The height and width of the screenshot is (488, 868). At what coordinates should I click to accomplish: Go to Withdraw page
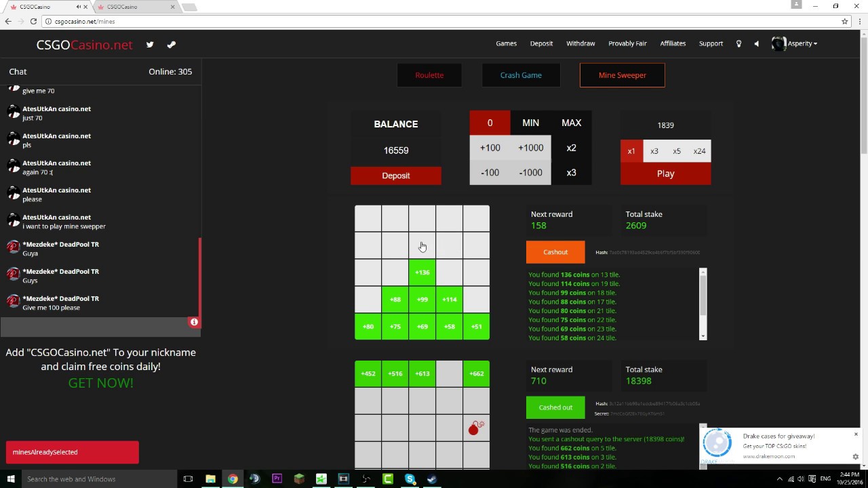point(580,43)
